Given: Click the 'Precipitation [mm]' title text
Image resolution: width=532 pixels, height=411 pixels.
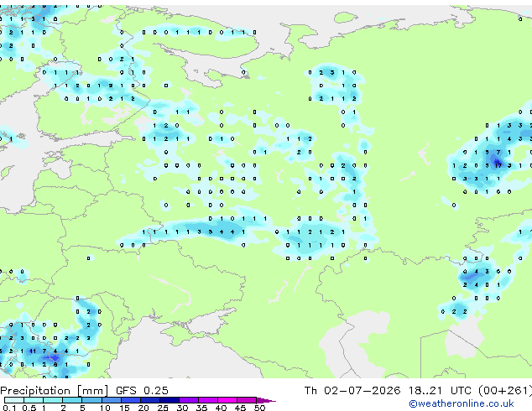Looking at the screenshot, I should click(54, 391).
